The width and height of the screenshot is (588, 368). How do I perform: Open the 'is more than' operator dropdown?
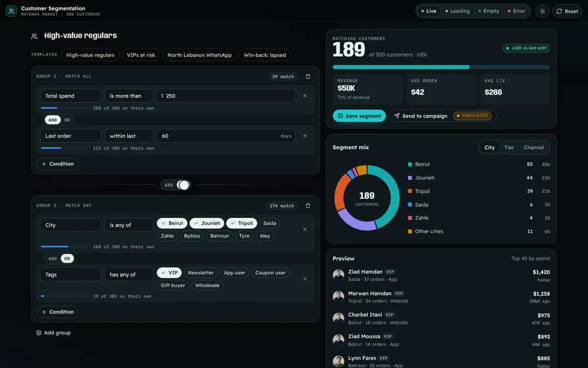(129, 96)
